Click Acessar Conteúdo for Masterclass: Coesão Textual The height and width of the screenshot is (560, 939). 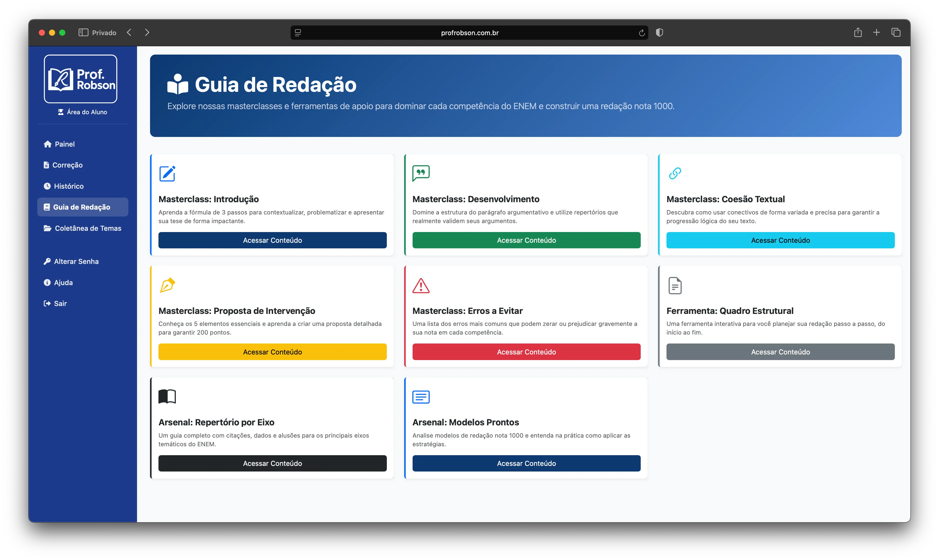(x=781, y=240)
